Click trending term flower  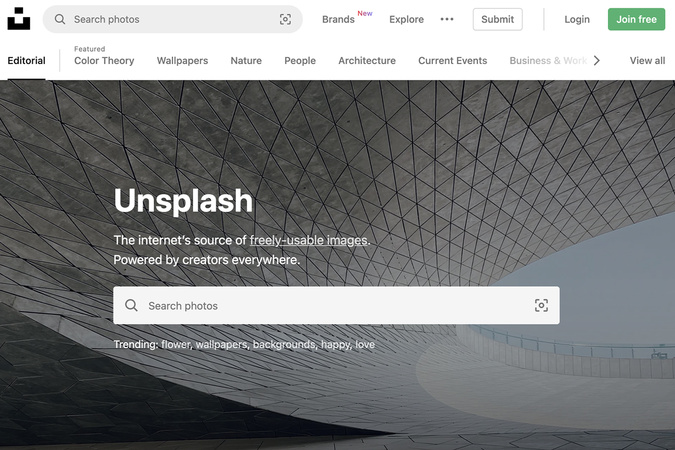pos(176,344)
